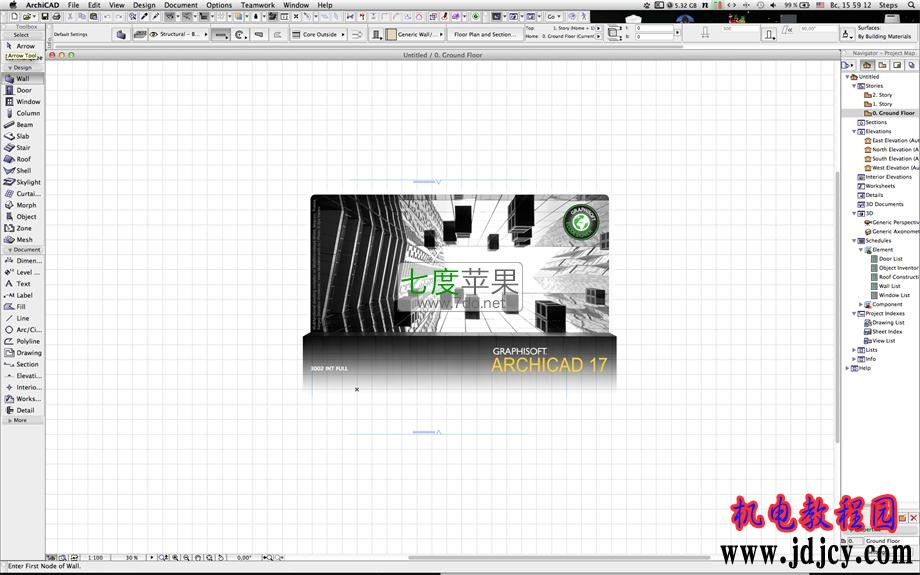Select the Text tool

pos(21,283)
